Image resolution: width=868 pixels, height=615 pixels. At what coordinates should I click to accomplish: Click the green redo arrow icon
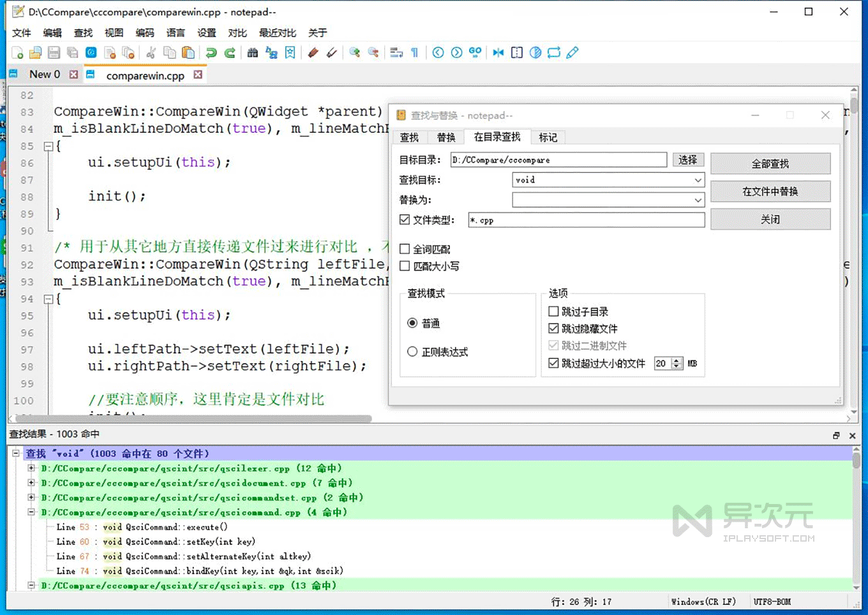[x=230, y=53]
